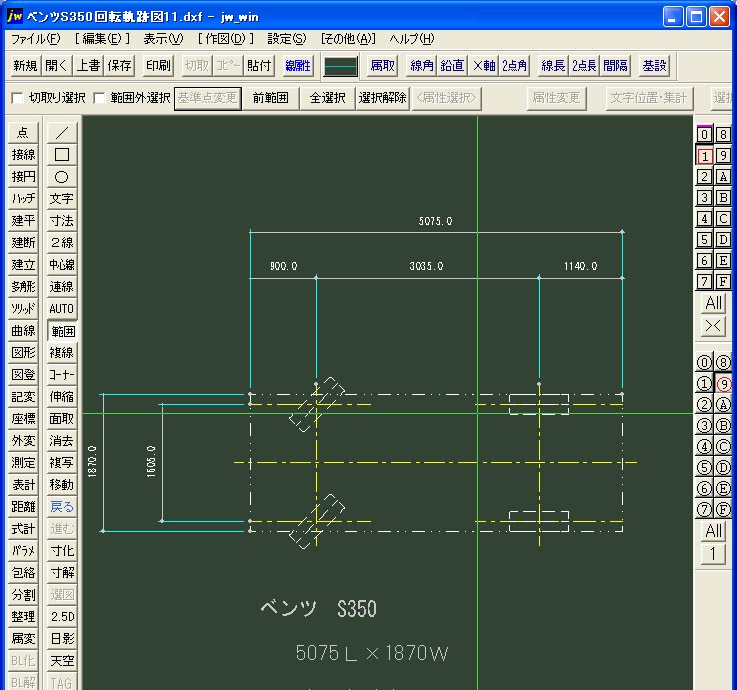737x690 pixels.
Task: Click the 間隔 toolbar button
Action: tap(615, 66)
